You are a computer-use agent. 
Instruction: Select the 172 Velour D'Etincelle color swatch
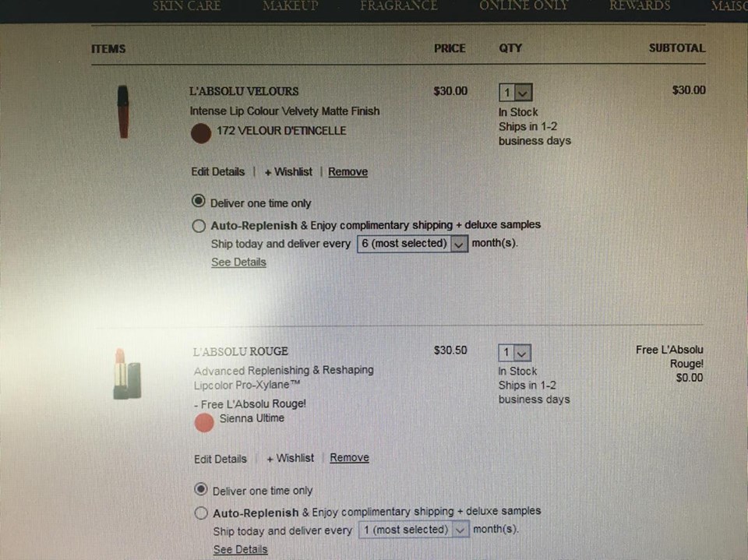201,133
